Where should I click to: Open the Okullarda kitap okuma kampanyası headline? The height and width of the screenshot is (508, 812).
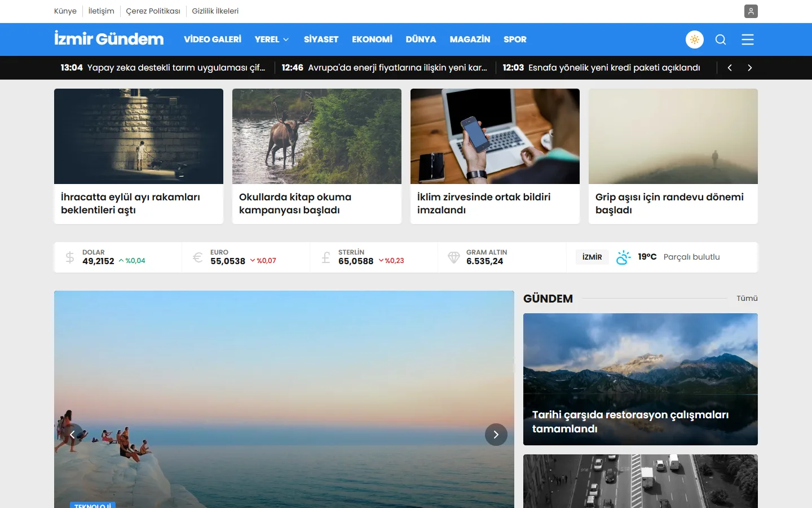tap(295, 203)
